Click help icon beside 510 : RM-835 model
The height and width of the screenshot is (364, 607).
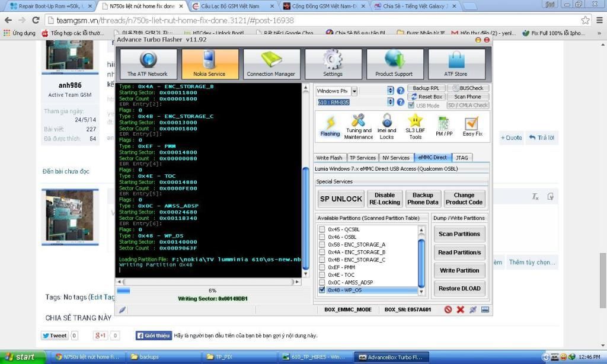pos(401,102)
